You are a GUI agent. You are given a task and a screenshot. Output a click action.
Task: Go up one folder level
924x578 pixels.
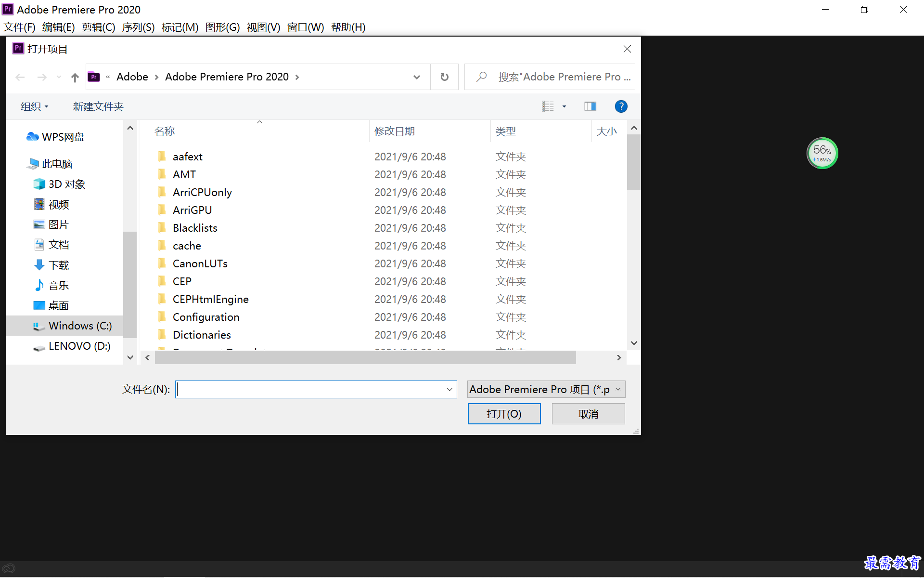pos(75,77)
